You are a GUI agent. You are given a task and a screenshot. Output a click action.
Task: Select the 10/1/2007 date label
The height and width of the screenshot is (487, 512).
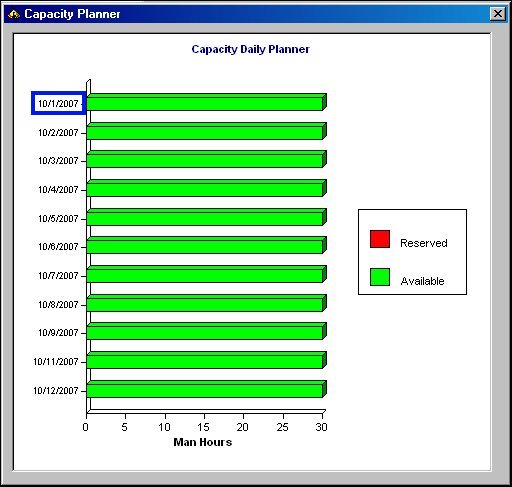(58, 104)
